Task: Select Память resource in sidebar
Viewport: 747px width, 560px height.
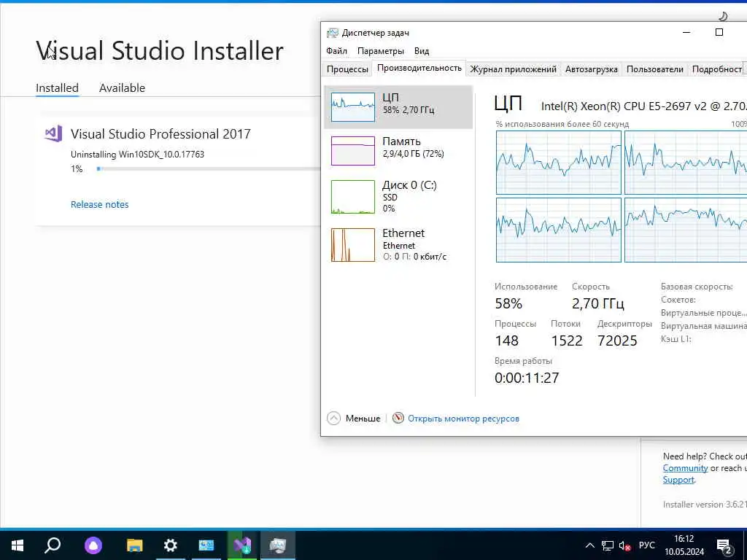Action: tap(398, 150)
